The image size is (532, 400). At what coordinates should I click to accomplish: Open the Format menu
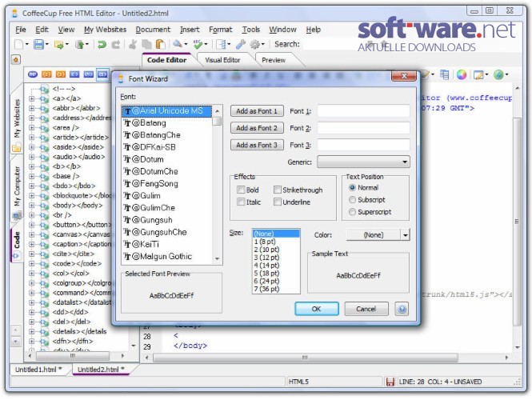click(221, 30)
